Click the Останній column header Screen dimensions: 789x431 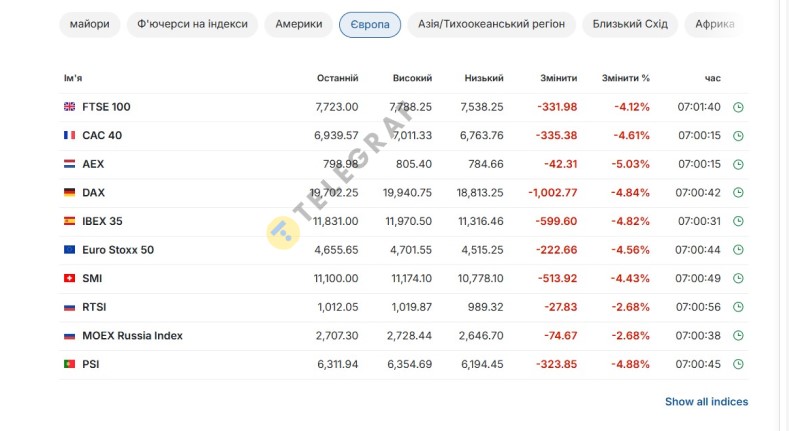tap(338, 78)
